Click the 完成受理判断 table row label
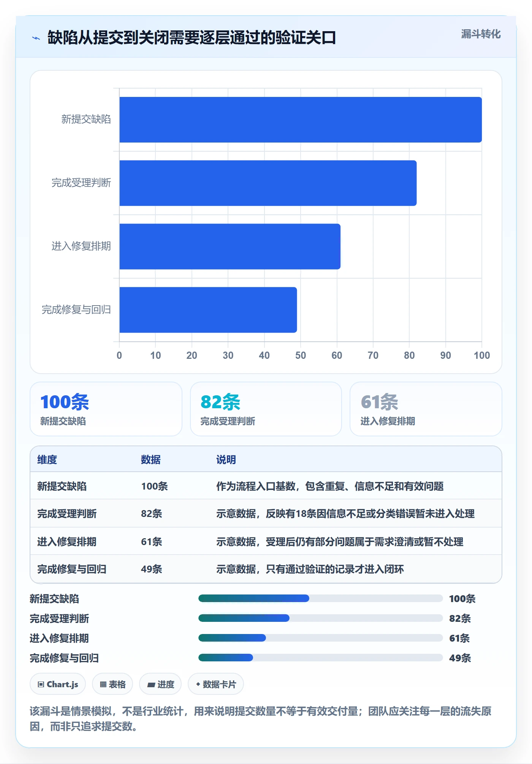 (67, 514)
